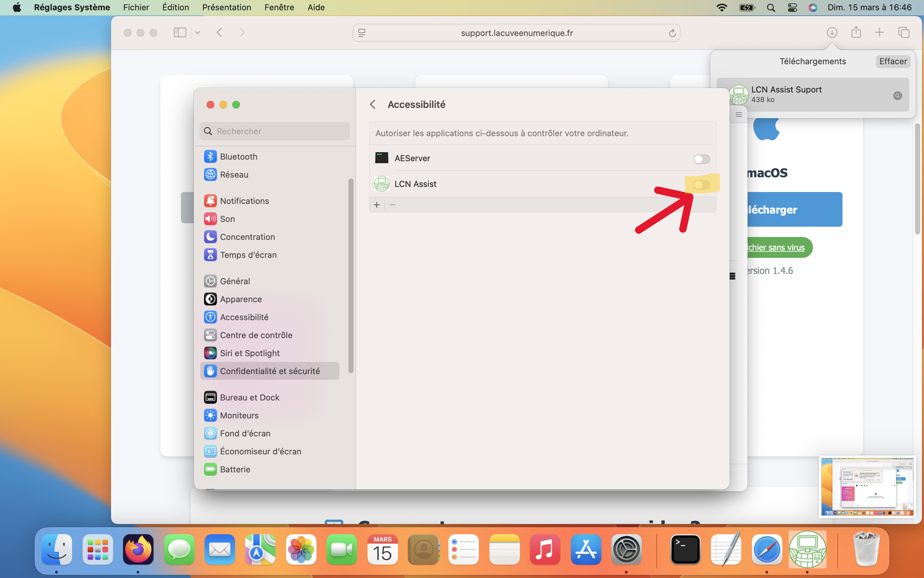Click the Safari share button
The width and height of the screenshot is (924, 578).
tap(856, 32)
